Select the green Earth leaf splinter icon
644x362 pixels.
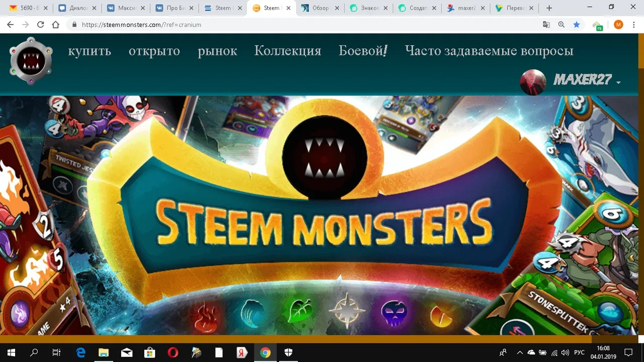pyautogui.click(x=300, y=312)
